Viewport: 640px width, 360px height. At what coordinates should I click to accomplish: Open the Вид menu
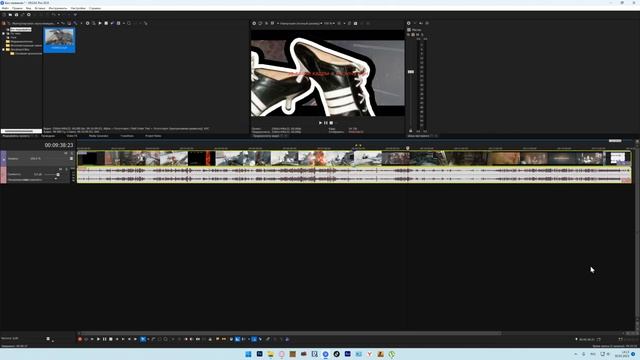[29, 8]
